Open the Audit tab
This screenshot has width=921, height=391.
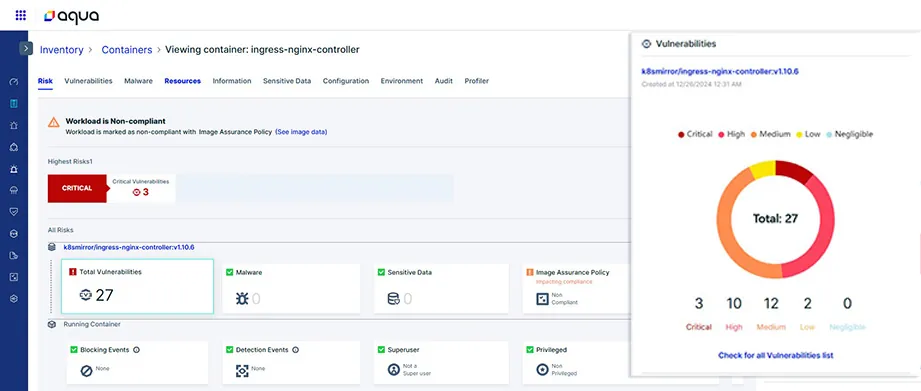pyautogui.click(x=444, y=81)
